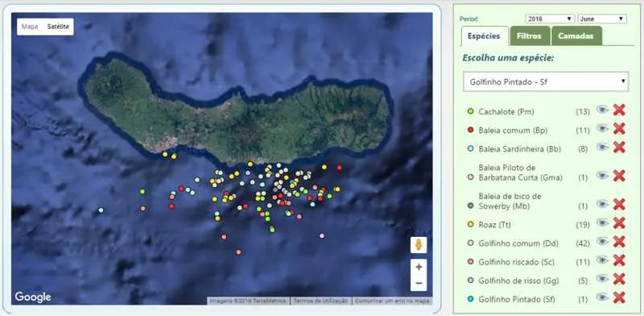This screenshot has width=644, height=316.
Task: Click the yellow Roaz (Tt) legend color dot
Action: (x=471, y=225)
